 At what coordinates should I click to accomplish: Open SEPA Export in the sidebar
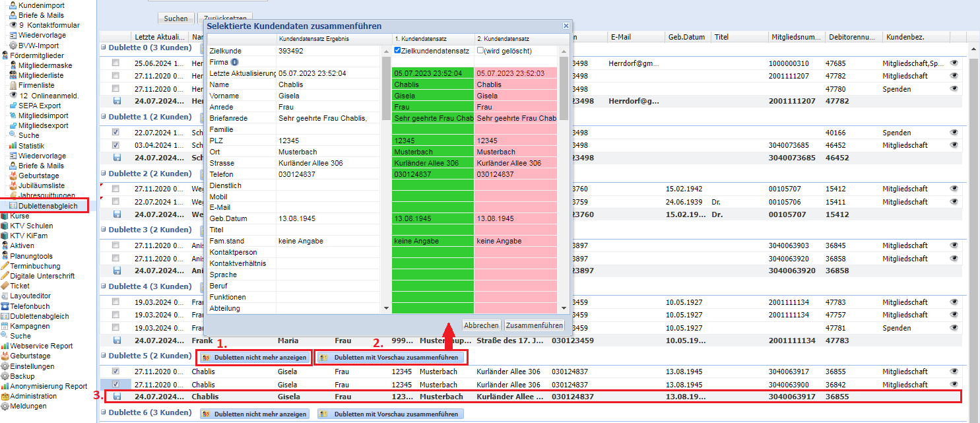tap(39, 106)
